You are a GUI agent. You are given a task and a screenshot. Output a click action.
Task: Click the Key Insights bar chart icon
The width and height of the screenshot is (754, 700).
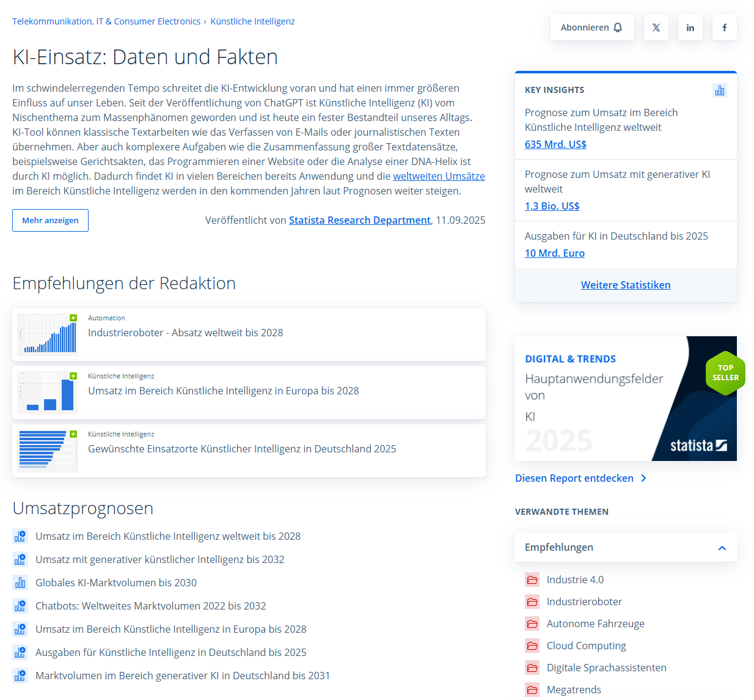coord(720,90)
